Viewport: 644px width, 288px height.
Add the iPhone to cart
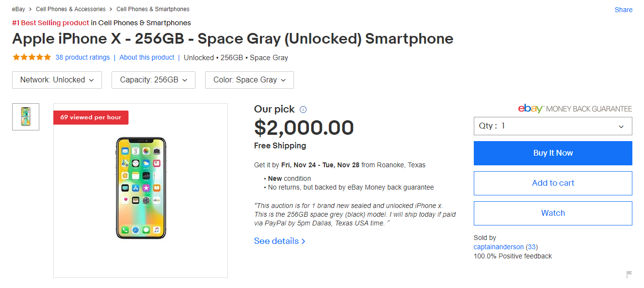coord(553,183)
